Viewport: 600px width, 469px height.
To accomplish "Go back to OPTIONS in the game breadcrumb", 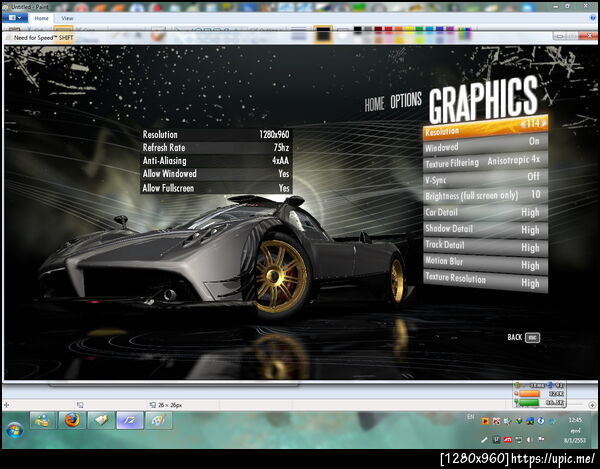I will coord(406,100).
